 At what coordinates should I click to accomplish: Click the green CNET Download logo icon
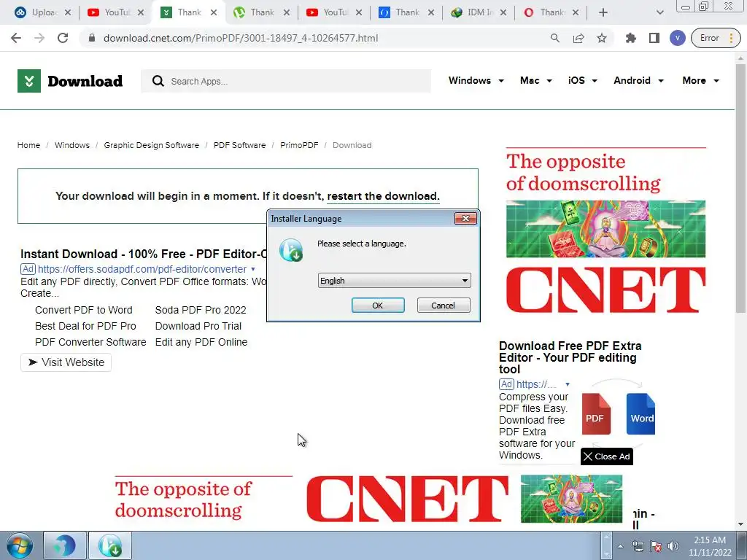[29, 81]
